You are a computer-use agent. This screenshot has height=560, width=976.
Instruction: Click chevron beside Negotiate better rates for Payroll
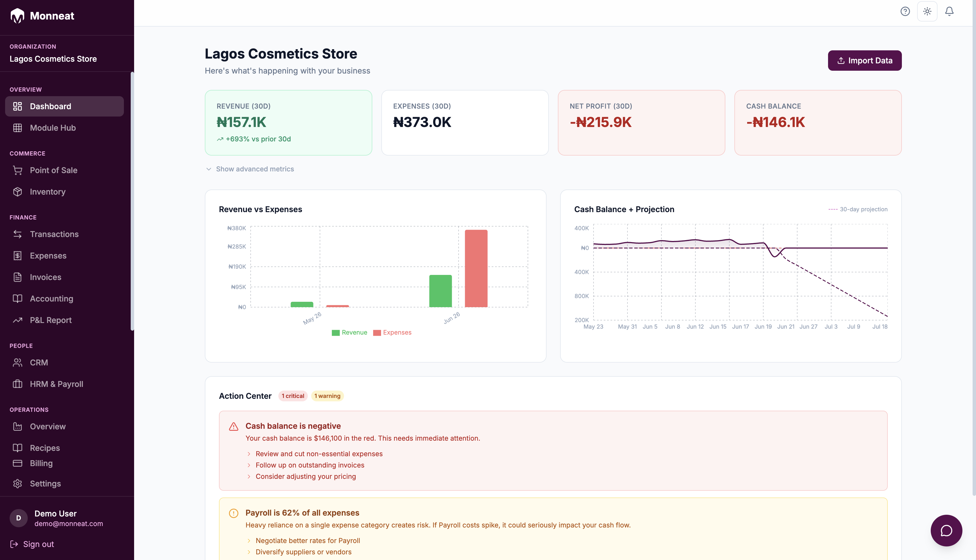tap(249, 540)
